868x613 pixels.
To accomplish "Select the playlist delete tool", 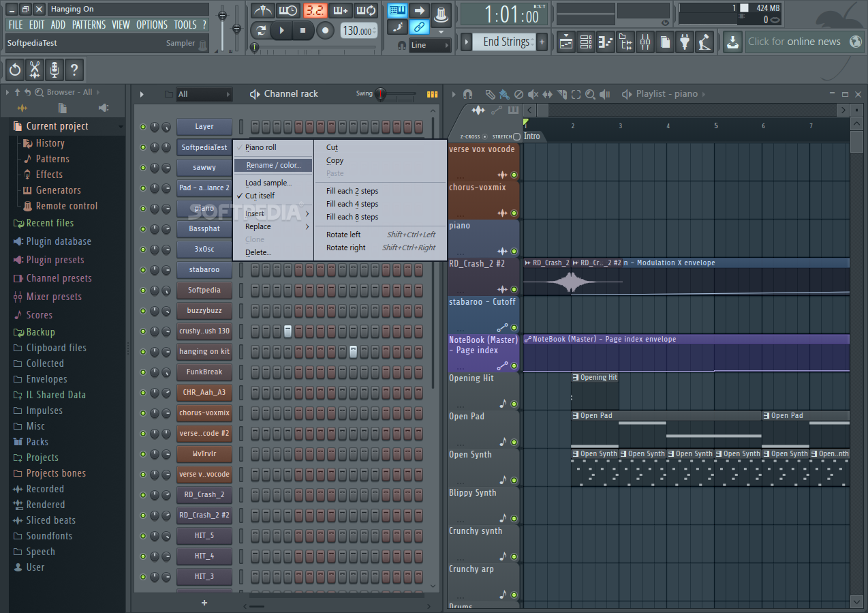I will 518,94.
